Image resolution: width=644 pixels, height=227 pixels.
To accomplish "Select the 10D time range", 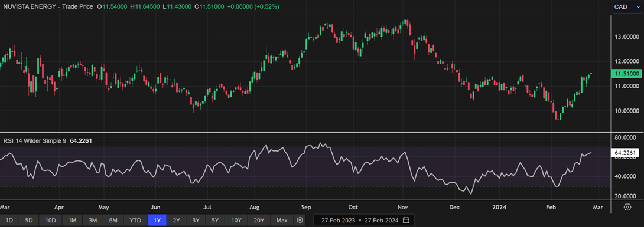I will (x=51, y=221).
